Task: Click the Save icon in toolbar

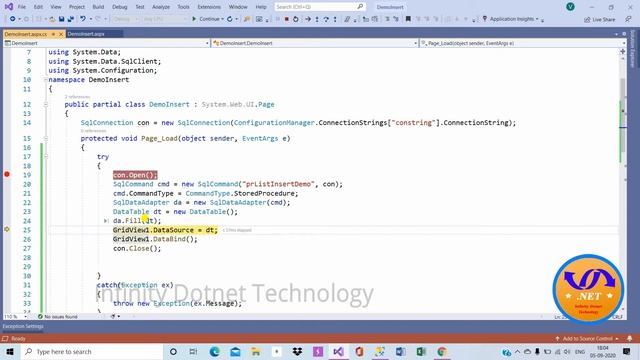Action: pyautogui.click(x=61, y=19)
